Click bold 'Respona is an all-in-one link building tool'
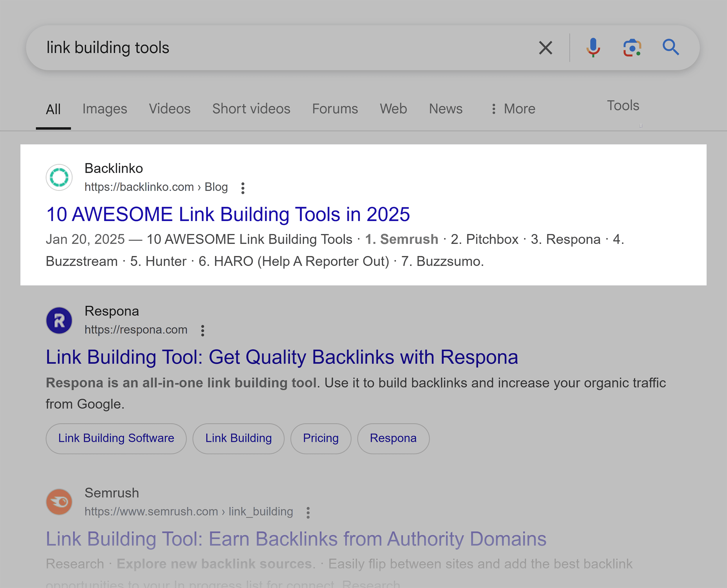The height and width of the screenshot is (588, 727). click(181, 383)
